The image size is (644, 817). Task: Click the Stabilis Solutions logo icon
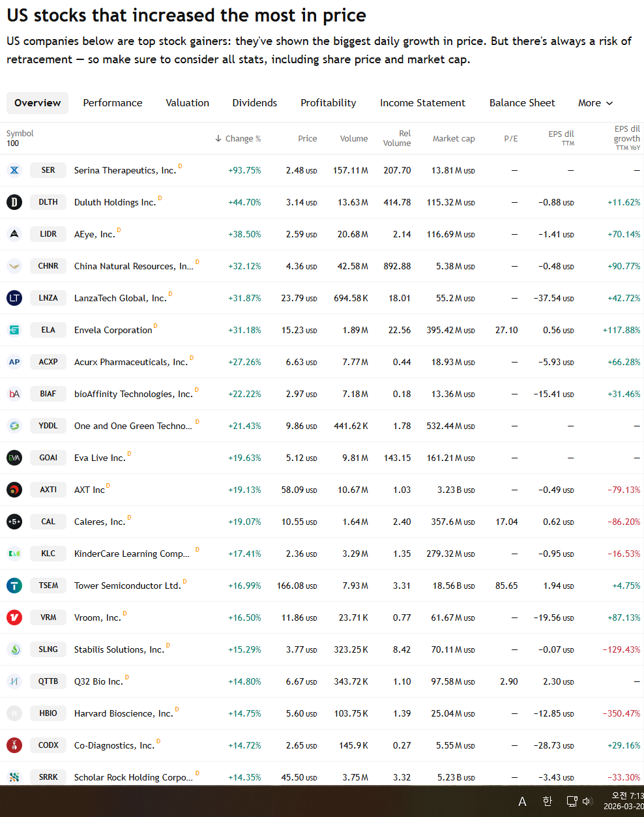pyautogui.click(x=14, y=649)
